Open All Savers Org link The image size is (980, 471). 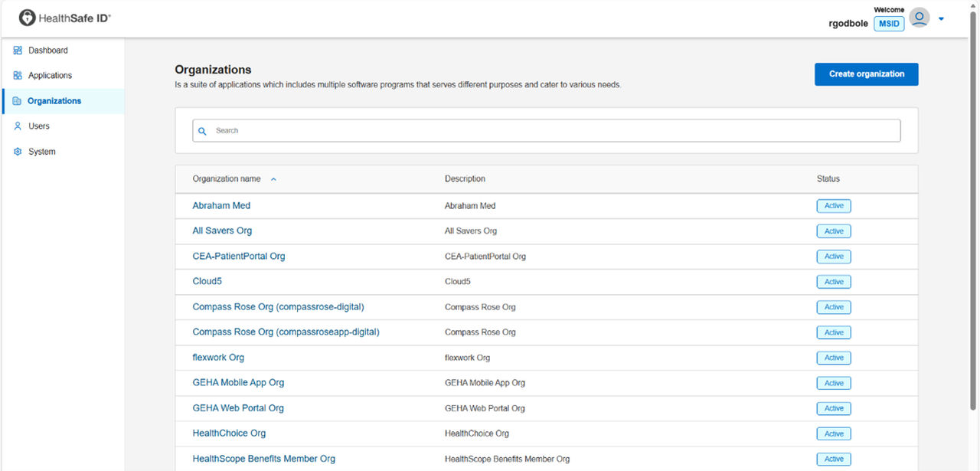click(222, 231)
